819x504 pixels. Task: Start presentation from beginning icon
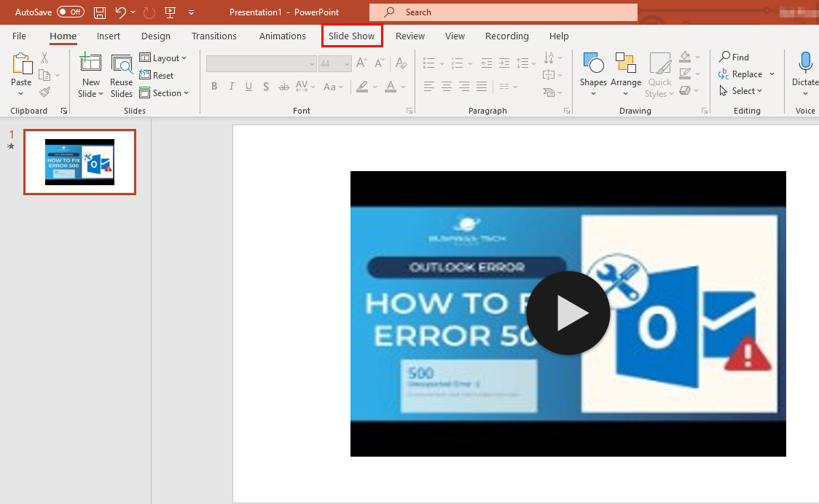click(171, 12)
